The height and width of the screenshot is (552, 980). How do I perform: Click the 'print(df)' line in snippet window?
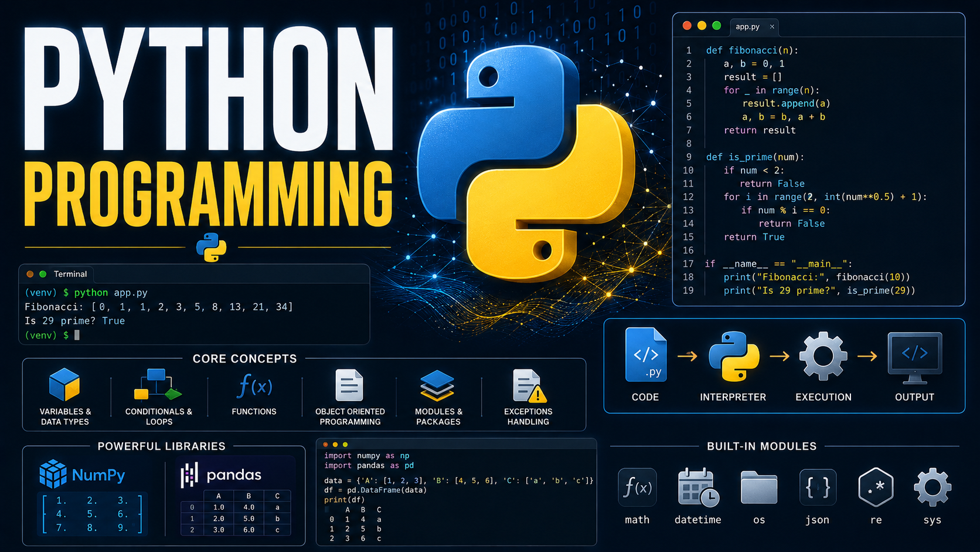[344, 500]
